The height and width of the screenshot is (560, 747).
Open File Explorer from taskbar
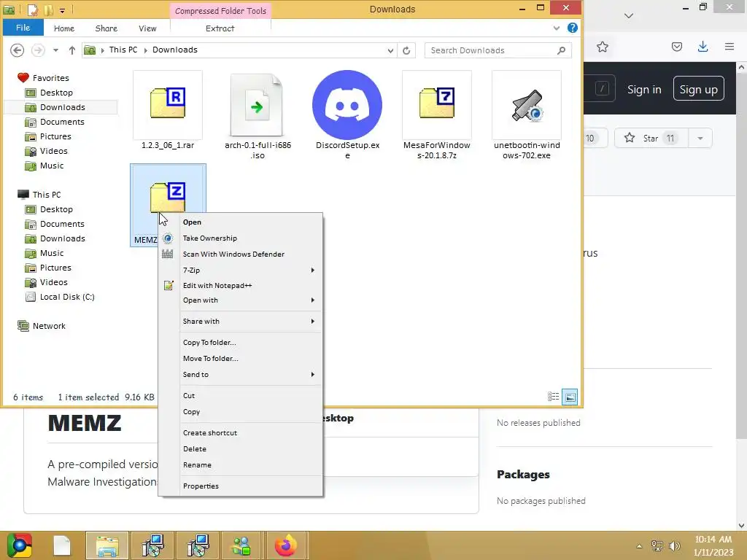click(107, 545)
